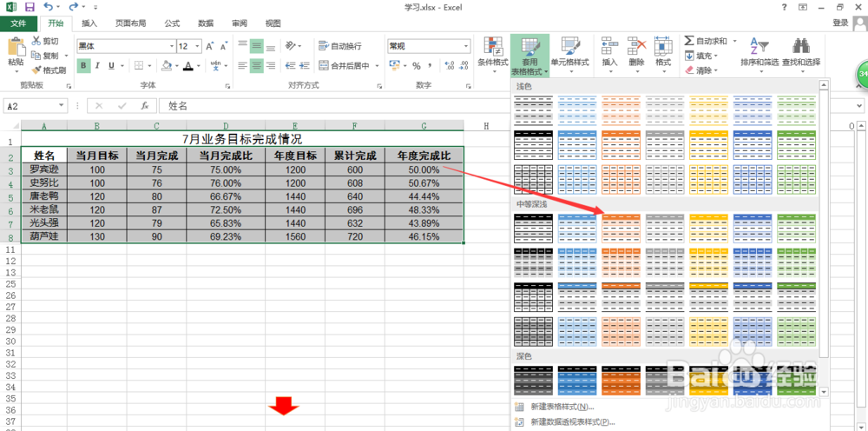
Task: Toggle Underline formatting
Action: pos(112,66)
